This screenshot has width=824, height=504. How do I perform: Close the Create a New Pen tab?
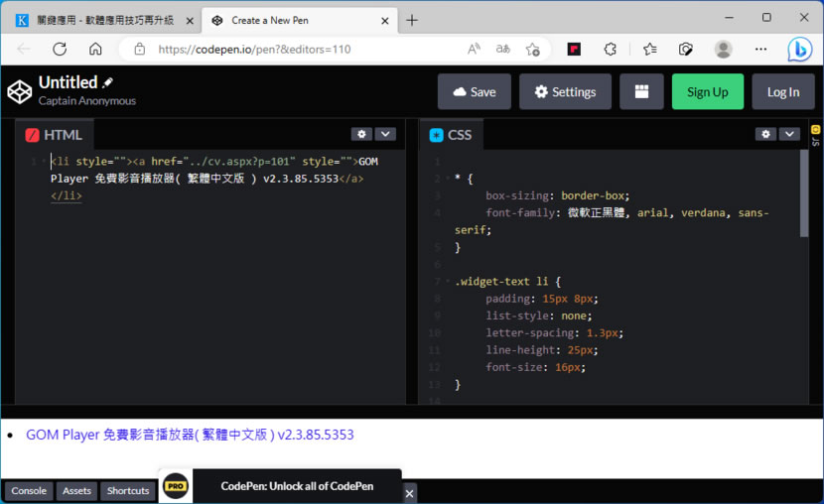(x=384, y=21)
